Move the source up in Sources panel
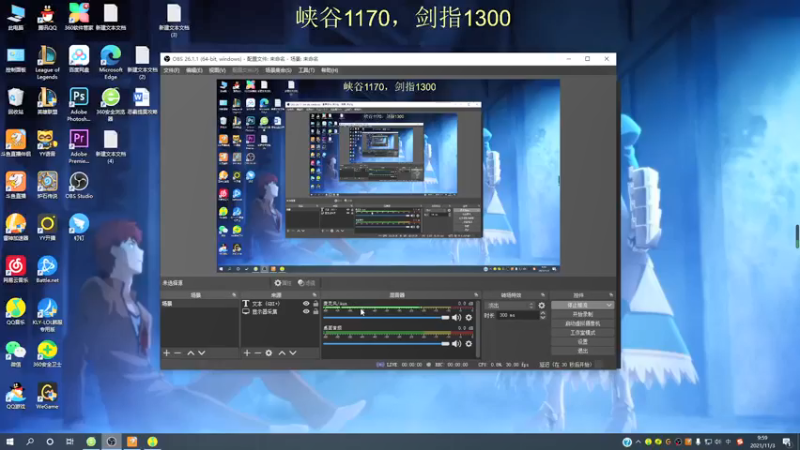This screenshot has height=450, width=800. coord(282,353)
